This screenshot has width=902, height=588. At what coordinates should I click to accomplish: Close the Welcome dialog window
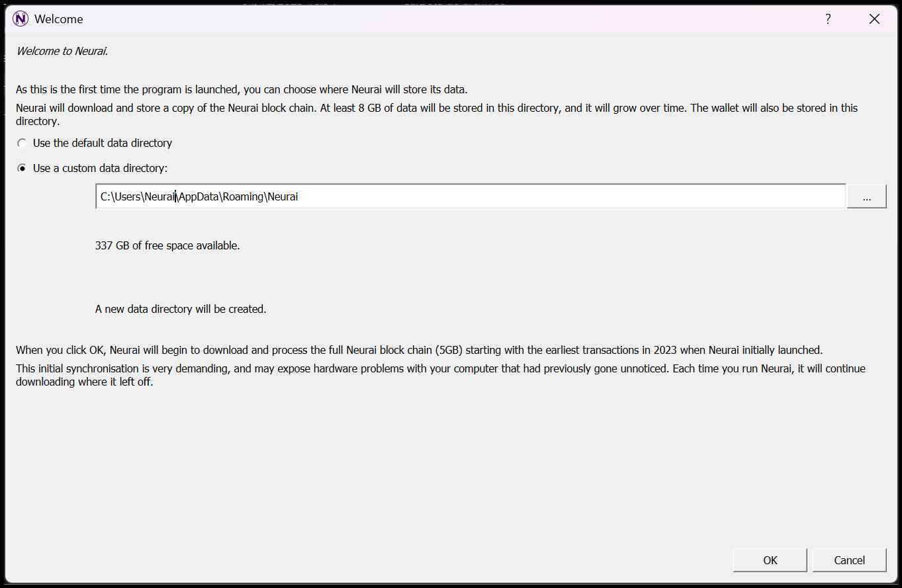(x=874, y=19)
